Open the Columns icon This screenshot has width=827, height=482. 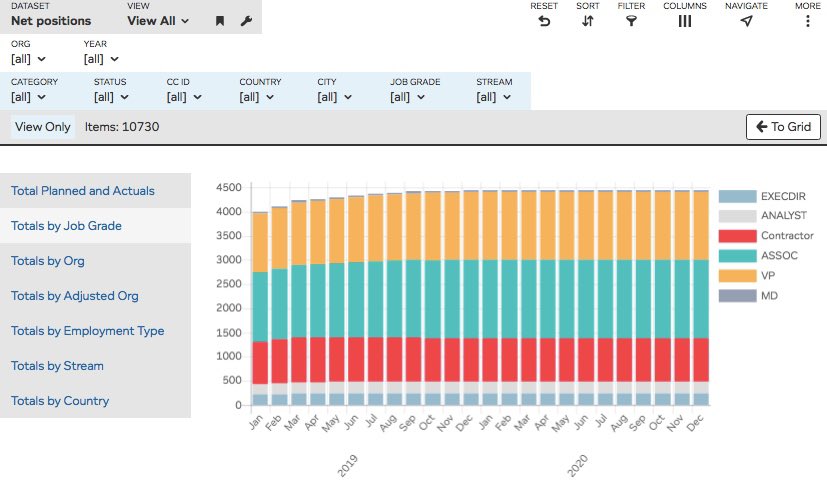click(x=685, y=21)
